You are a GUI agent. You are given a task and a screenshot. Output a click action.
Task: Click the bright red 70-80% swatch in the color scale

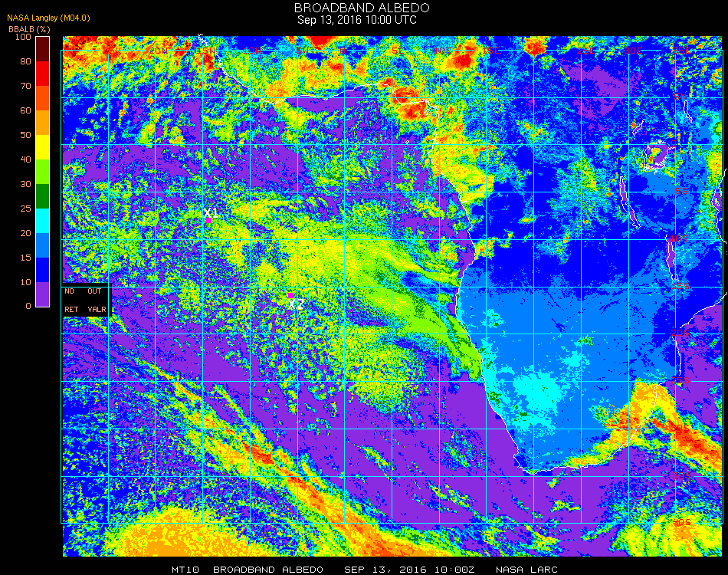pyautogui.click(x=42, y=74)
